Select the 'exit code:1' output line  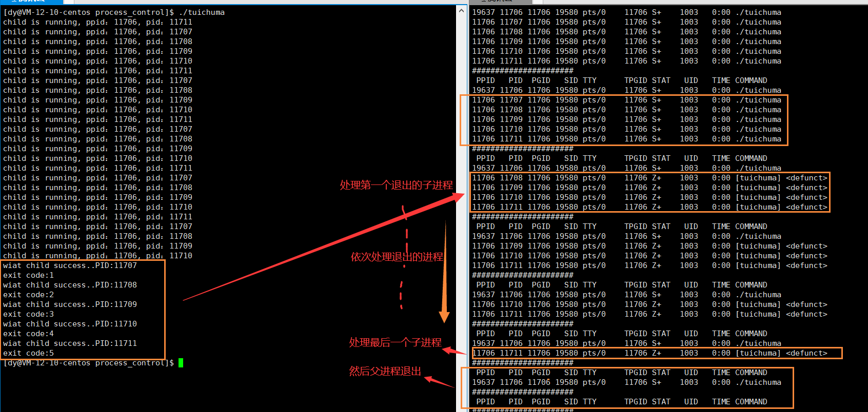click(28, 275)
